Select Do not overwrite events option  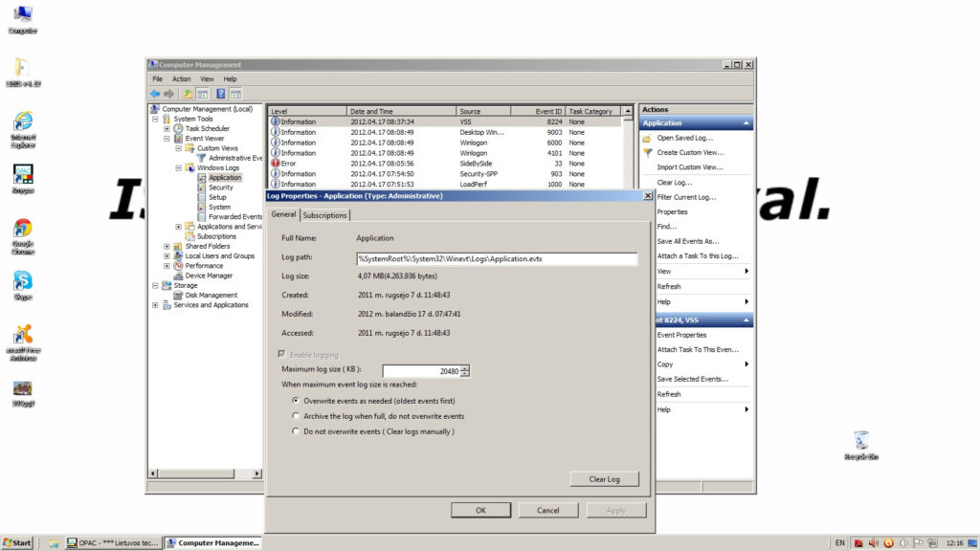point(296,431)
